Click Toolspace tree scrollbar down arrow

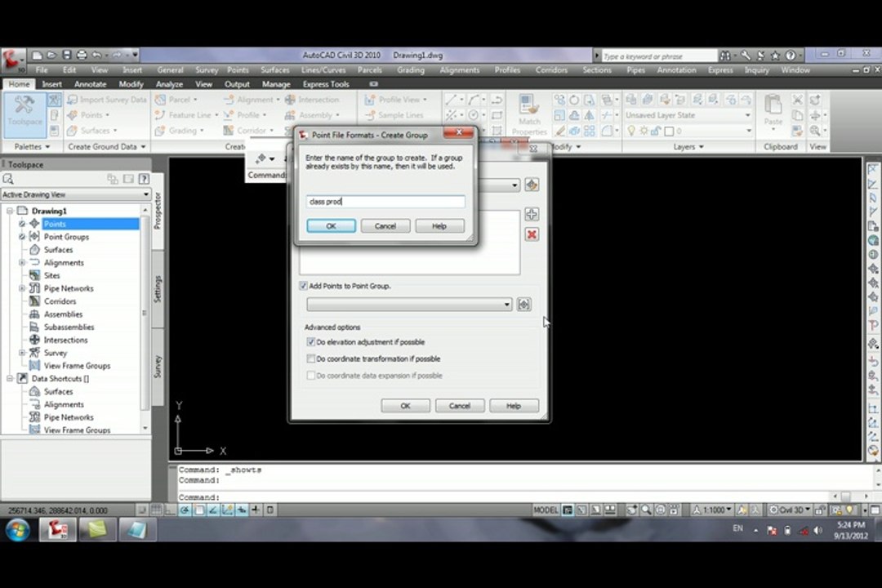145,428
